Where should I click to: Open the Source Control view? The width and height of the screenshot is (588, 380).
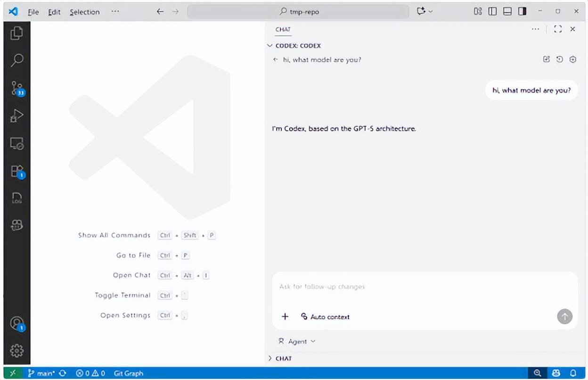17,88
